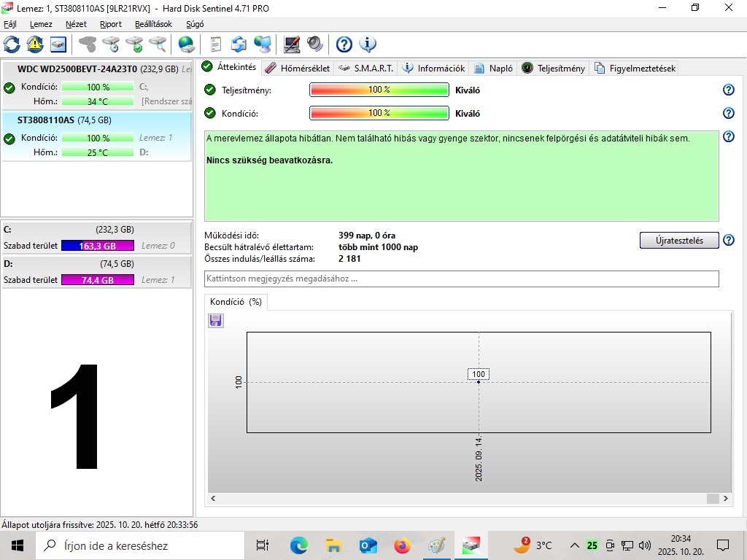Click the help icon beside green status text
Viewport: 747px width, 560px height.
[729, 136]
